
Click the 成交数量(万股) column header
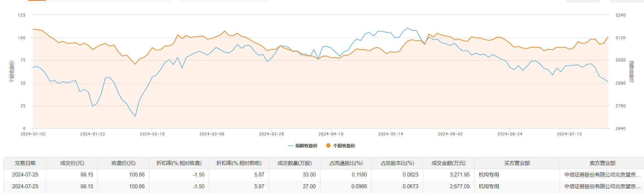(x=295, y=163)
